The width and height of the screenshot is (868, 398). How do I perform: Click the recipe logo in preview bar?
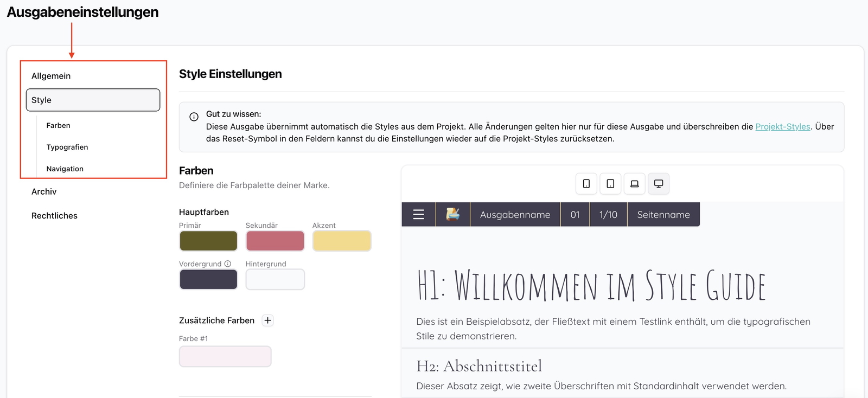(x=452, y=215)
